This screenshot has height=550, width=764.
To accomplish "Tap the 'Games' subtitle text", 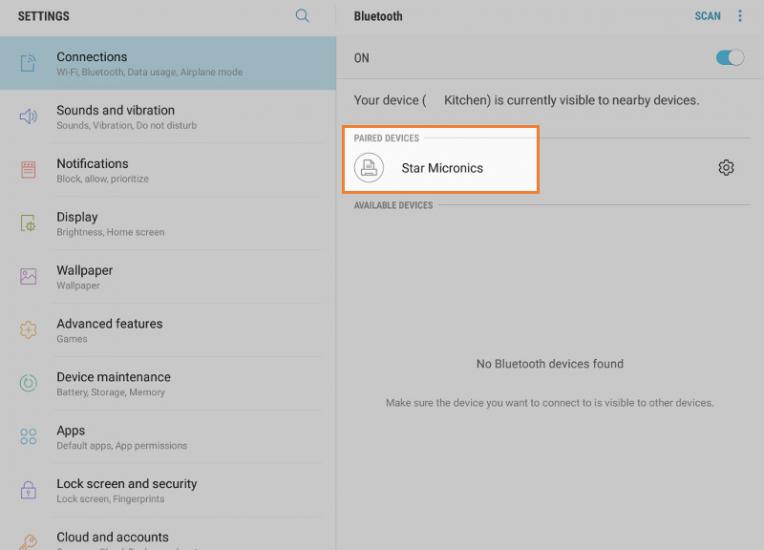I will (x=72, y=339).
